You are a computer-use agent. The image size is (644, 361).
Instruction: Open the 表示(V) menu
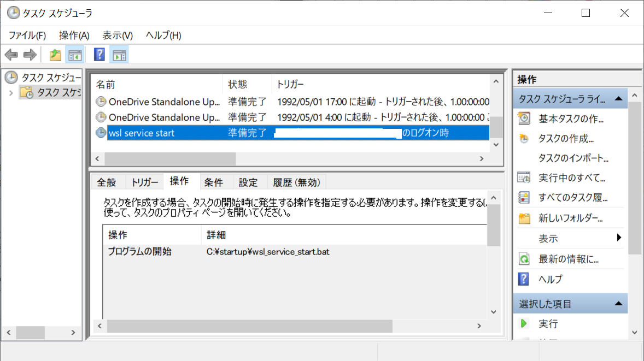click(x=118, y=35)
